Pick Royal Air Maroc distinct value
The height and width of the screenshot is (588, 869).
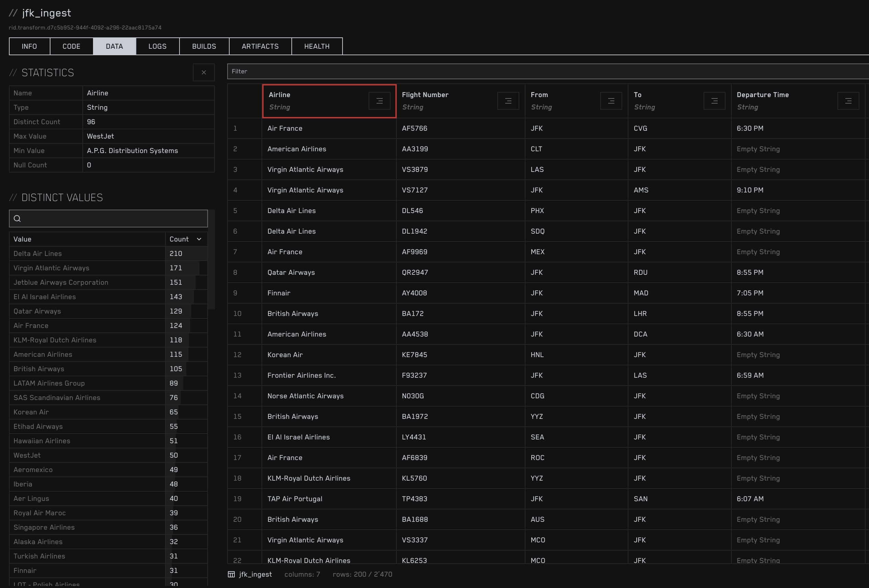(x=108, y=513)
